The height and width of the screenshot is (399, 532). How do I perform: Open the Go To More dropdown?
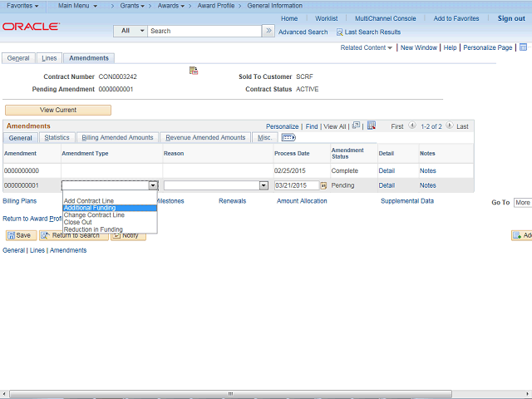523,203
